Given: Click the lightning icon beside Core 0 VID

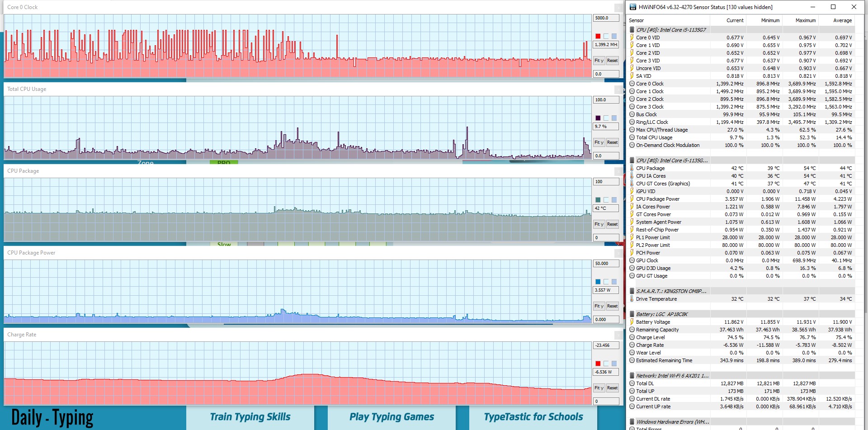Looking at the screenshot, I should [632, 38].
